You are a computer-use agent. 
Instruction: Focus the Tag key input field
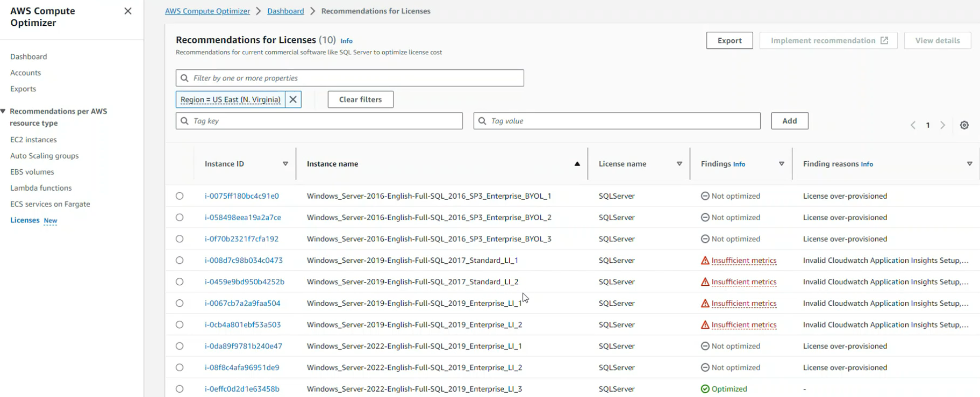pyautogui.click(x=319, y=121)
